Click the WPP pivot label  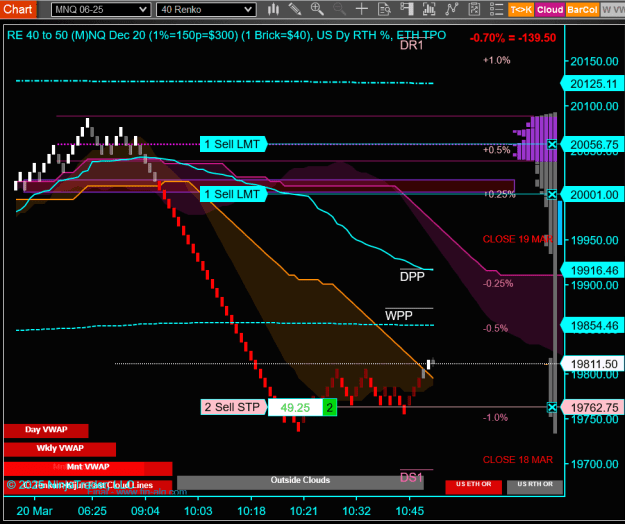[399, 316]
